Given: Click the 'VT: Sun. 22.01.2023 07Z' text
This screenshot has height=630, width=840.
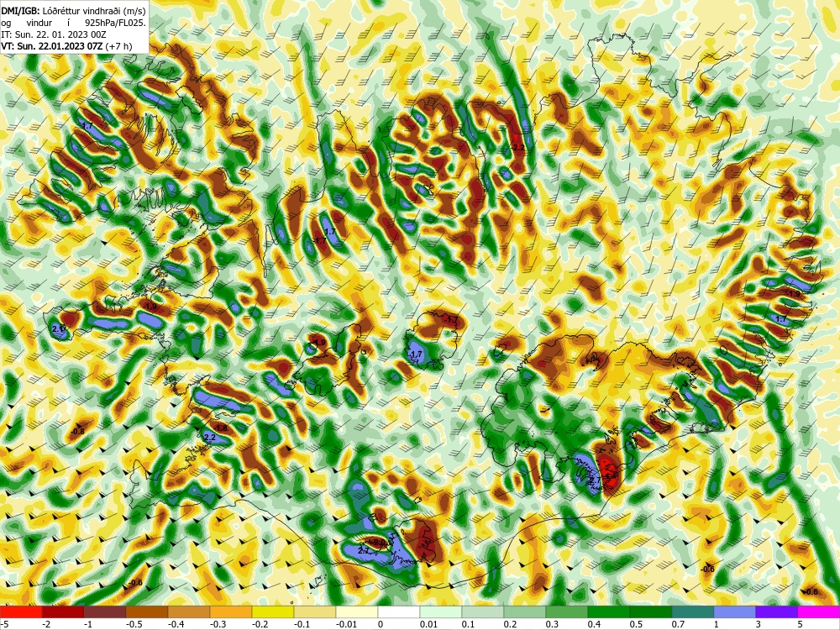Looking at the screenshot, I should point(51,46).
